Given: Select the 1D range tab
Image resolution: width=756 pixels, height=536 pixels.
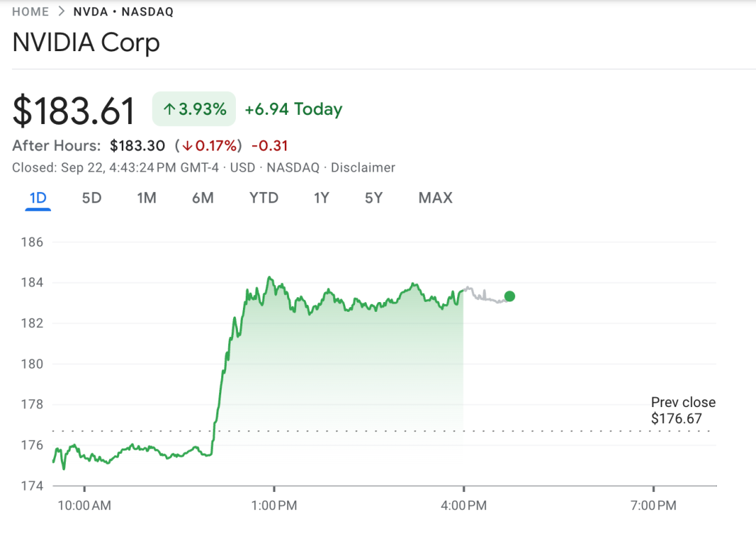Looking at the screenshot, I should 38,198.
